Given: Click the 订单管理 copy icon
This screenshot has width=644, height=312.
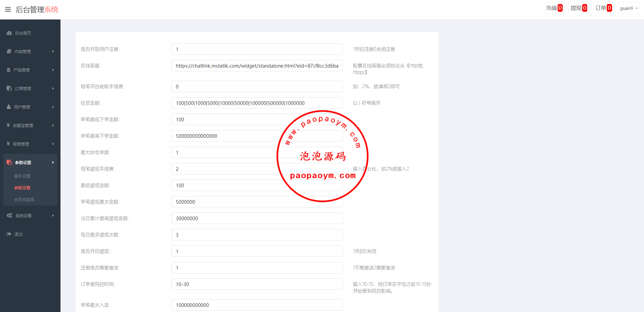Looking at the screenshot, I should click(9, 88).
